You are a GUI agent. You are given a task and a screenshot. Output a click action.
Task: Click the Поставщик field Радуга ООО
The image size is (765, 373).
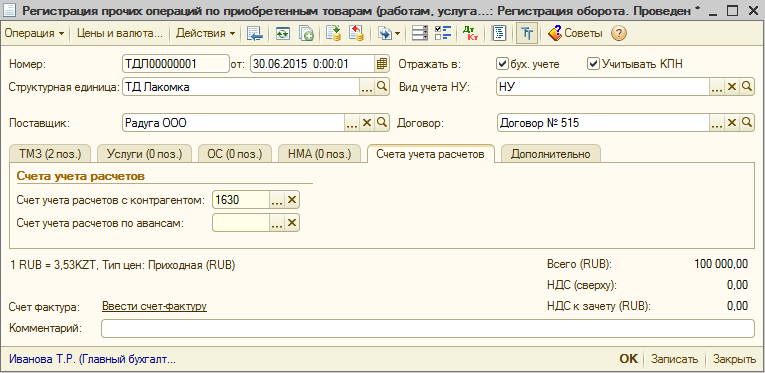[234, 123]
